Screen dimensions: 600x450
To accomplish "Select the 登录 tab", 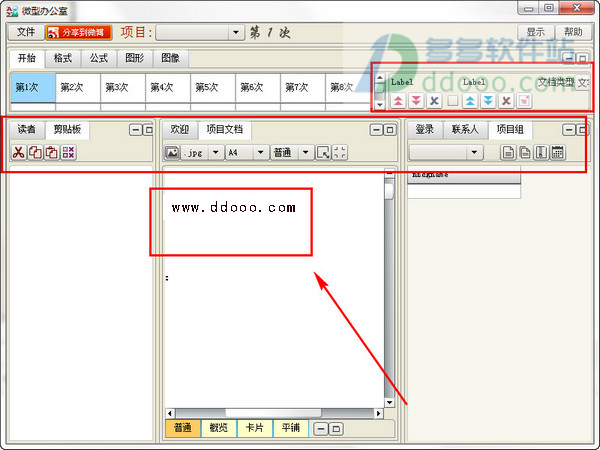I will (425, 129).
